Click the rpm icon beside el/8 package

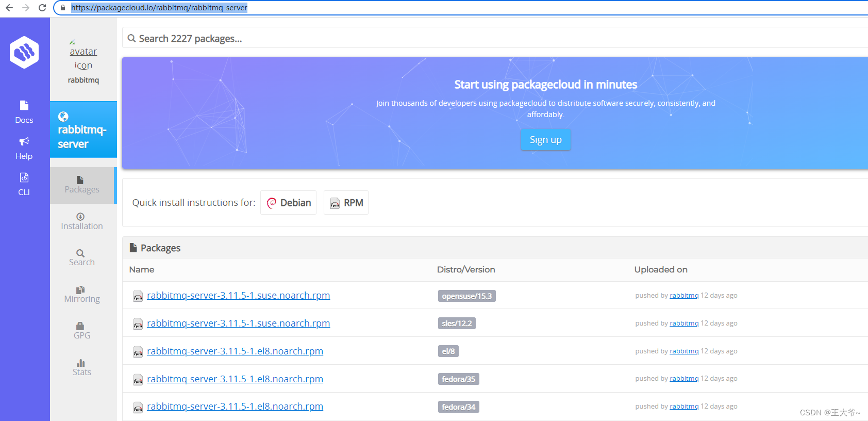point(138,352)
